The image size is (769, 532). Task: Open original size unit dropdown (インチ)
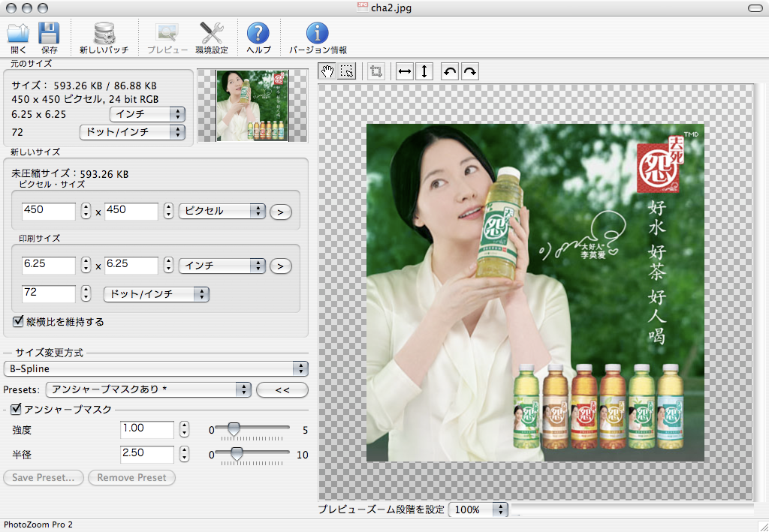(147, 114)
